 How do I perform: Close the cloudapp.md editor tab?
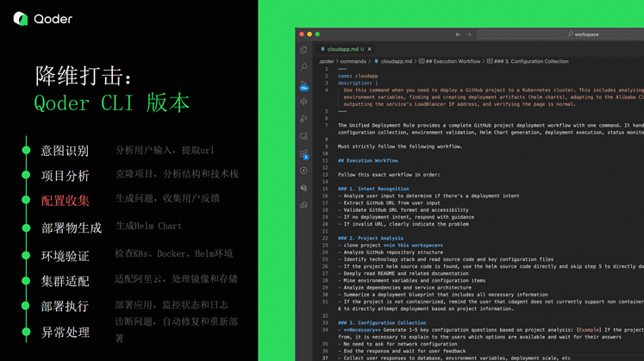tap(370, 49)
